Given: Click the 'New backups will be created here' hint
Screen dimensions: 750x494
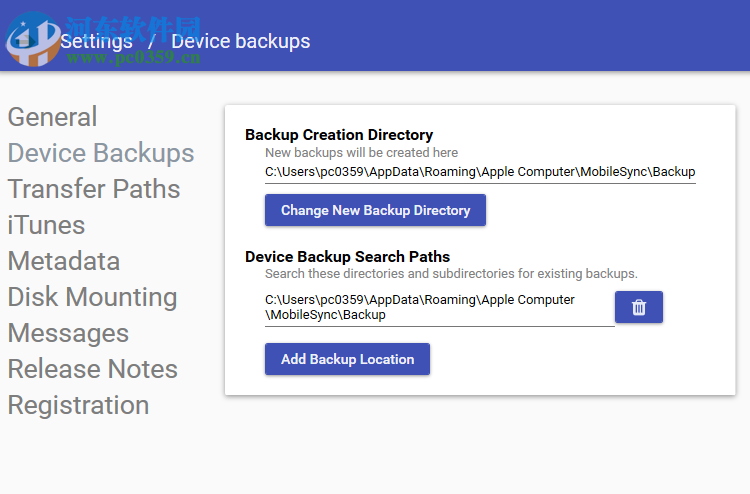Looking at the screenshot, I should click(361, 153).
